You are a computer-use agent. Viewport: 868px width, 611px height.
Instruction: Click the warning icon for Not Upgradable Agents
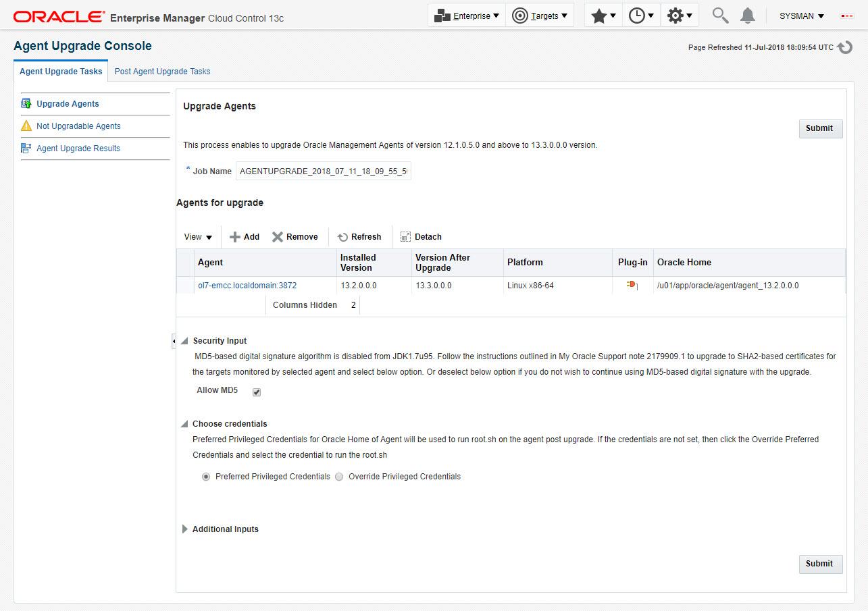coord(26,126)
